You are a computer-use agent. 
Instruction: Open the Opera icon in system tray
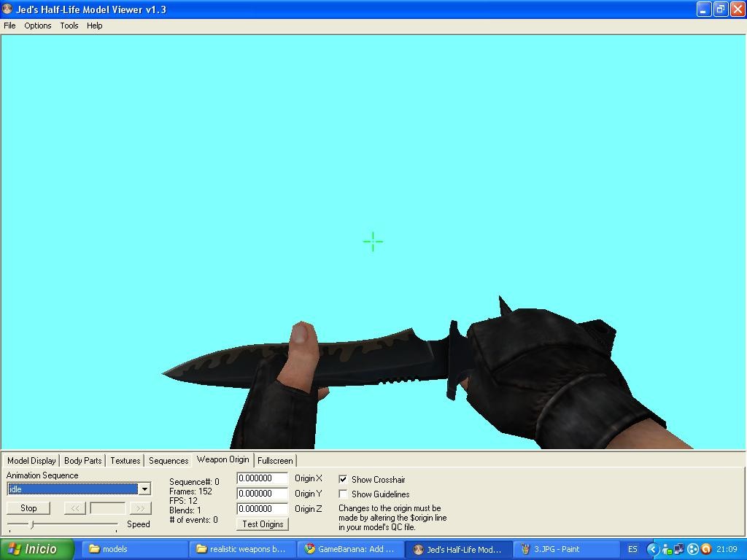[705, 549]
